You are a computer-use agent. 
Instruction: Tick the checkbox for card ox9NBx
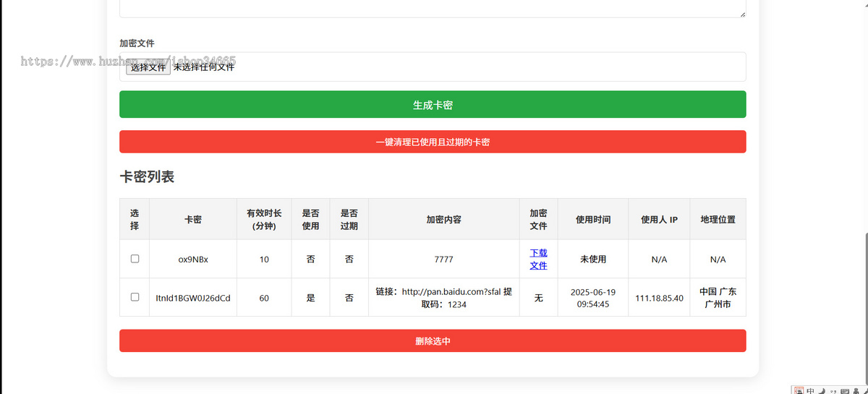coord(135,259)
